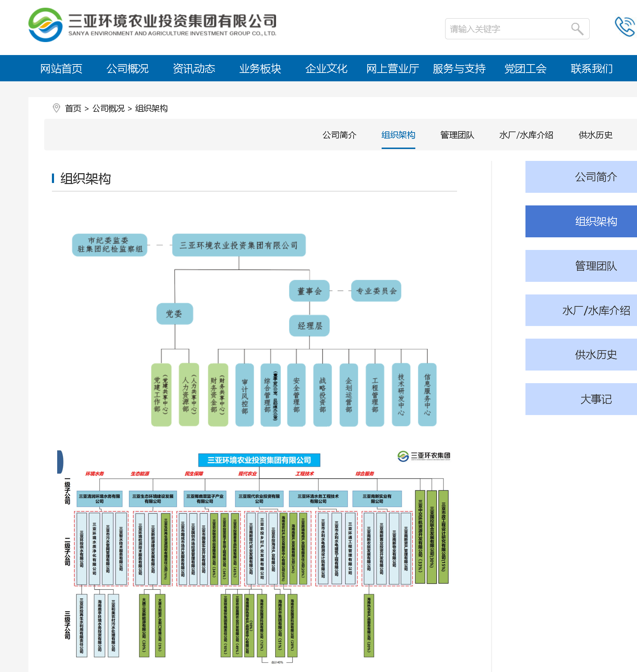Click the 经理层 box in the org chart
Viewport: 637px width, 672px height.
coord(309,326)
